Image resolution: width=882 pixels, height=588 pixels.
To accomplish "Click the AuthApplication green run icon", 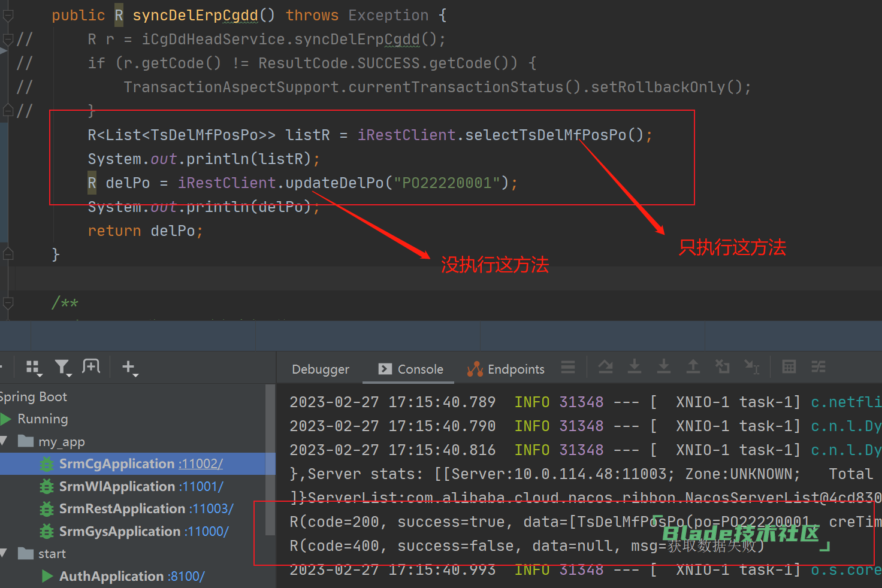I will [x=47, y=576].
